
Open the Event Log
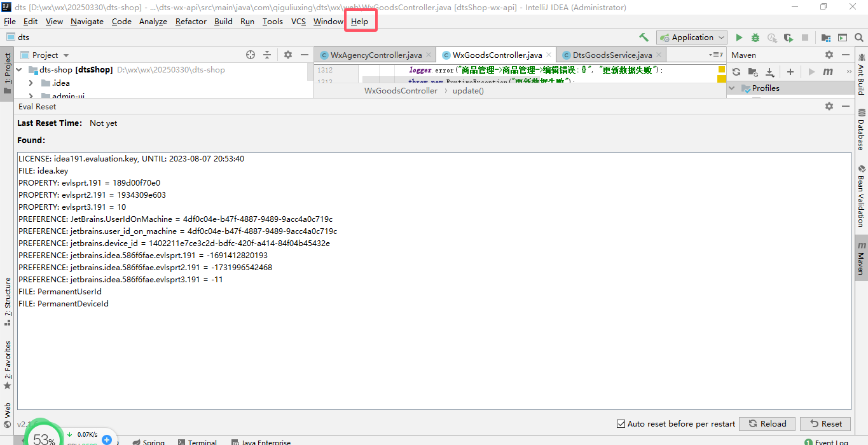tap(827, 442)
